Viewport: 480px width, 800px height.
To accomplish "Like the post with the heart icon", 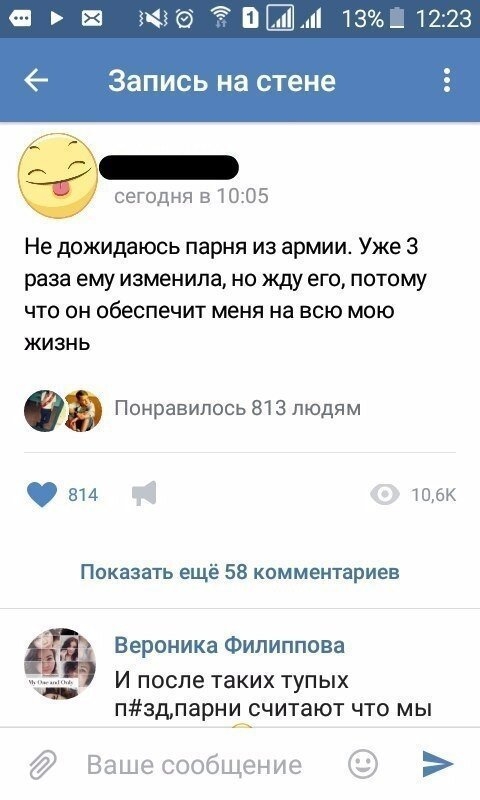I will click(41, 494).
